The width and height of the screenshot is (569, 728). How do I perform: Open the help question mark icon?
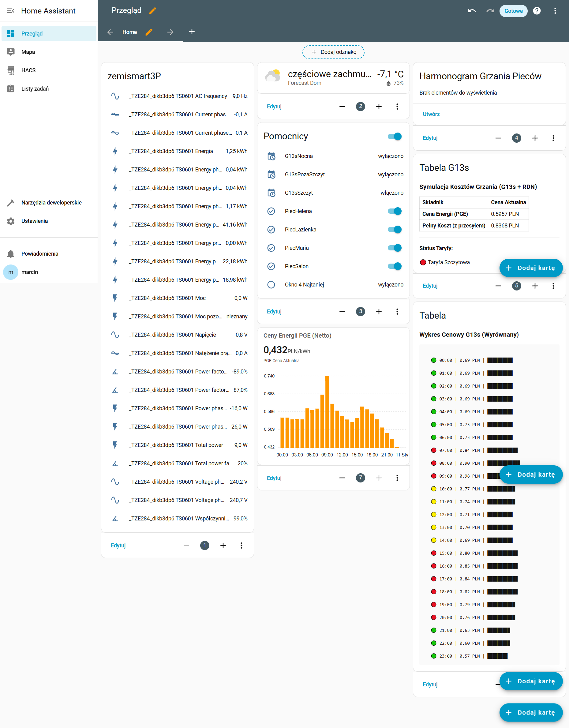[x=536, y=11]
